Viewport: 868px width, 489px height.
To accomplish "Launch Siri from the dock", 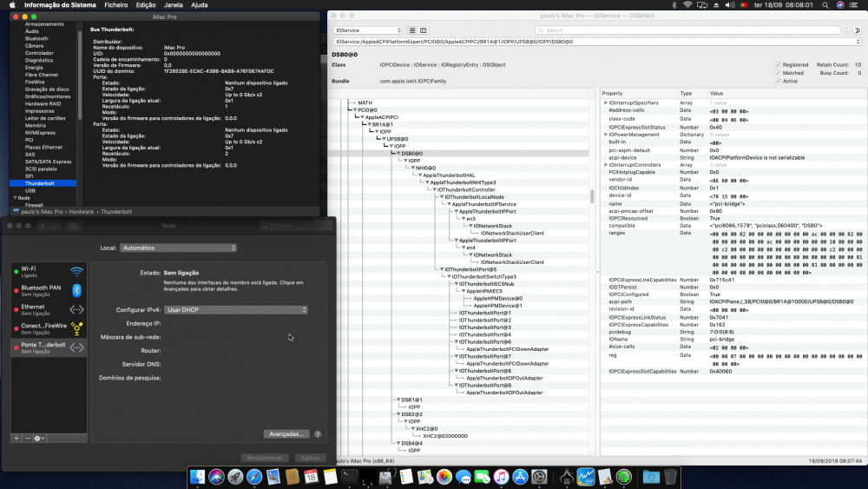I will (216, 477).
